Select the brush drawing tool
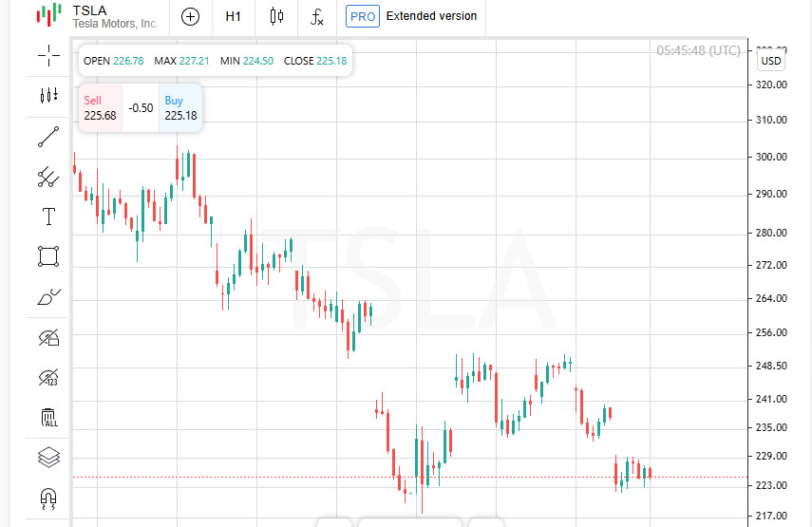Screen dimensions: 812x527 48,297
